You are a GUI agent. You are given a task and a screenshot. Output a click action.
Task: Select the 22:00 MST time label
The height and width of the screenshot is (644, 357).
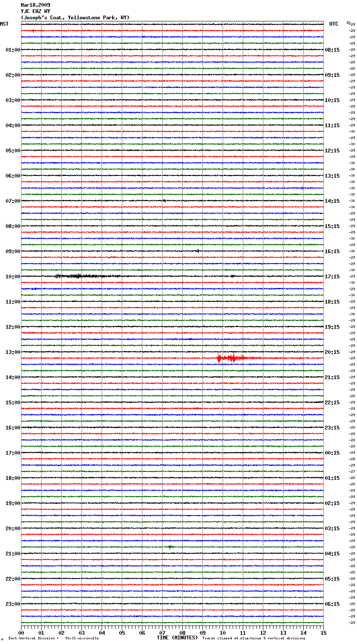13,579
